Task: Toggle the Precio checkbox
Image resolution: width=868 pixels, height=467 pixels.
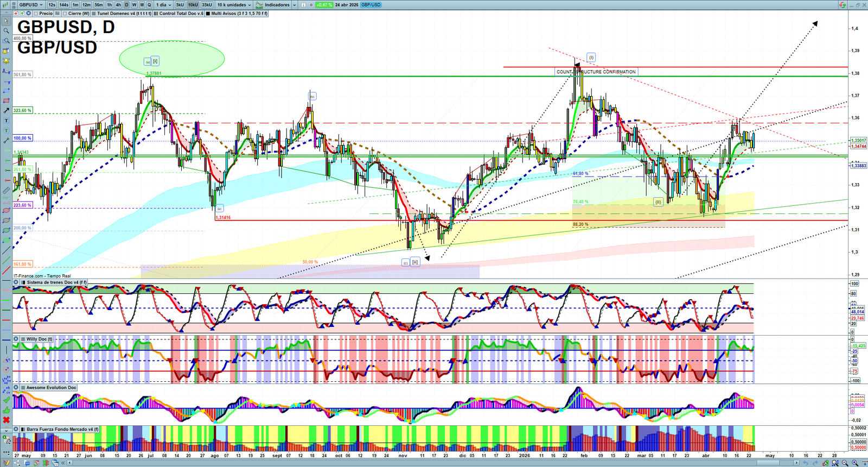Action: click(x=36, y=14)
